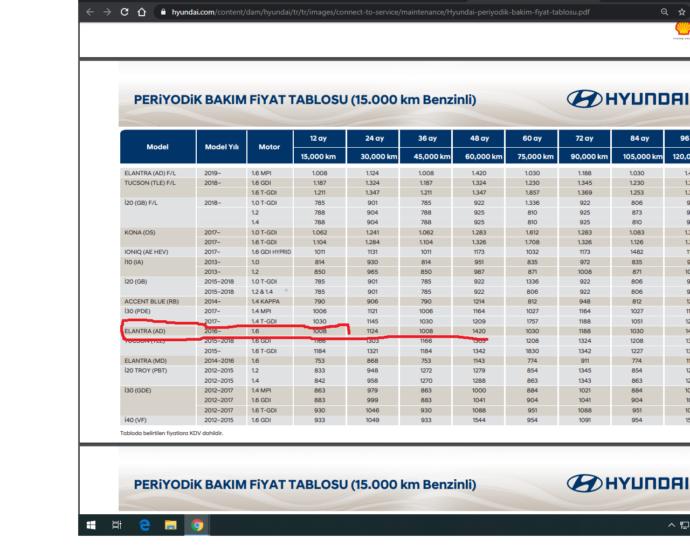The height and width of the screenshot is (552, 690).
Task: Click the 'Motor' column header
Action: tap(269, 147)
